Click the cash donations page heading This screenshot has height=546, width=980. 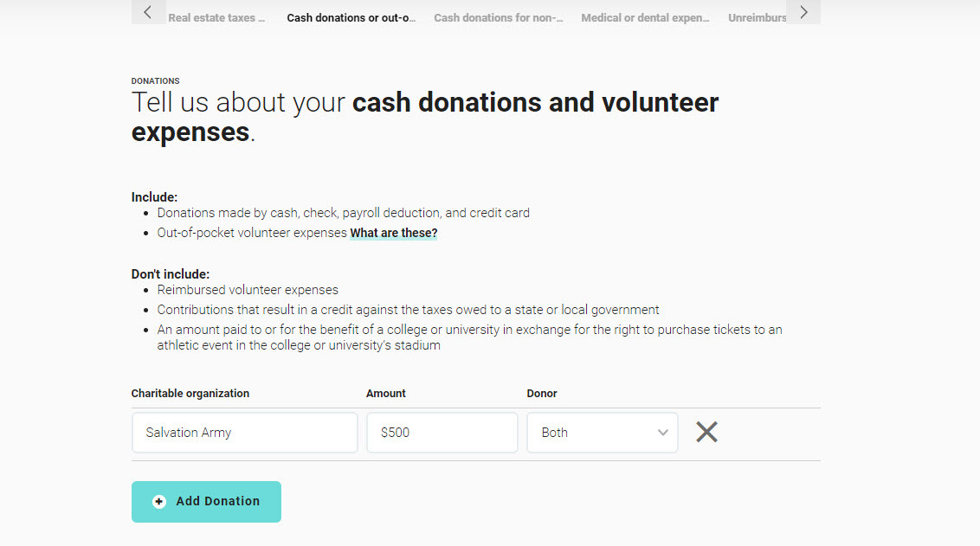(x=425, y=117)
